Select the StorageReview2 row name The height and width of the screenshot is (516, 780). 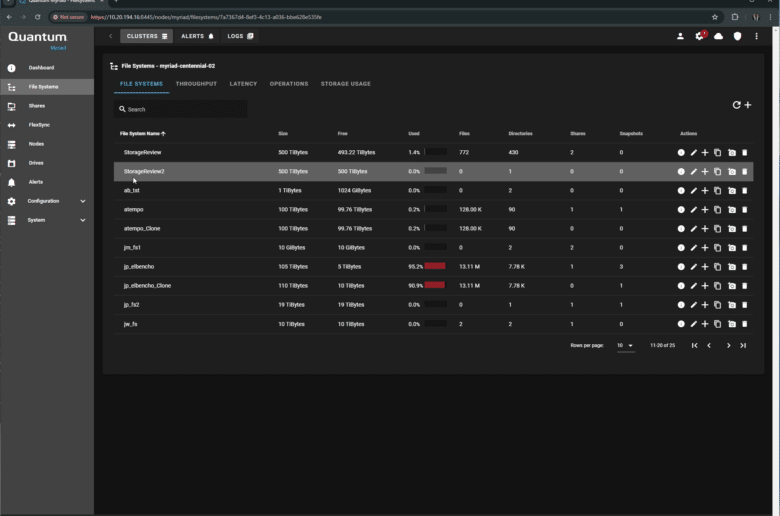(x=144, y=172)
